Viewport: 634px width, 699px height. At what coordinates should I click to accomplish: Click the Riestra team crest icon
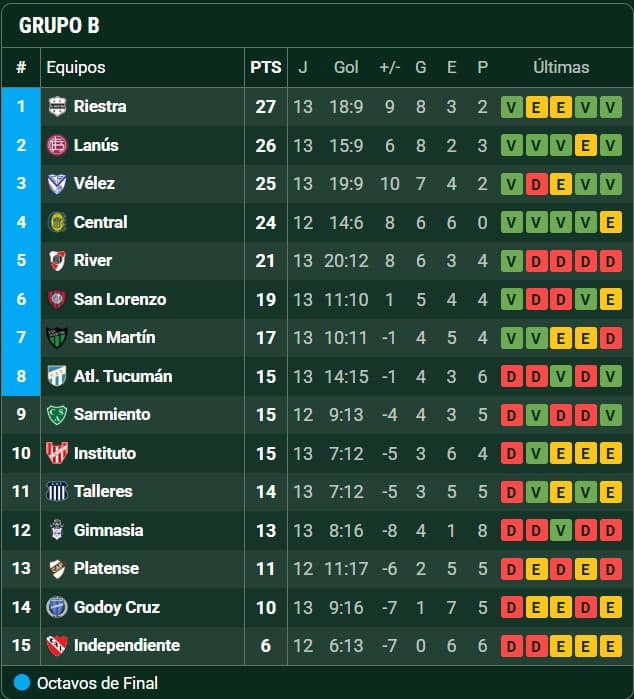[57, 106]
